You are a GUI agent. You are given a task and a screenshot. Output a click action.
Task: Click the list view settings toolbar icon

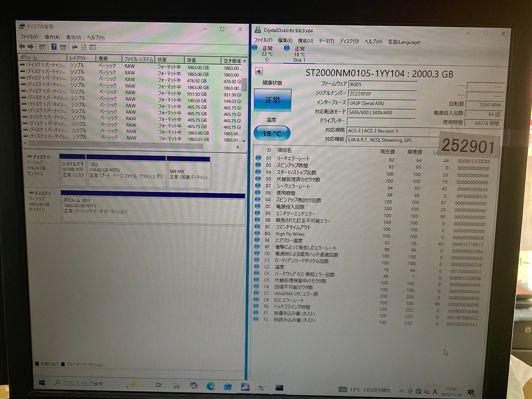click(92, 47)
